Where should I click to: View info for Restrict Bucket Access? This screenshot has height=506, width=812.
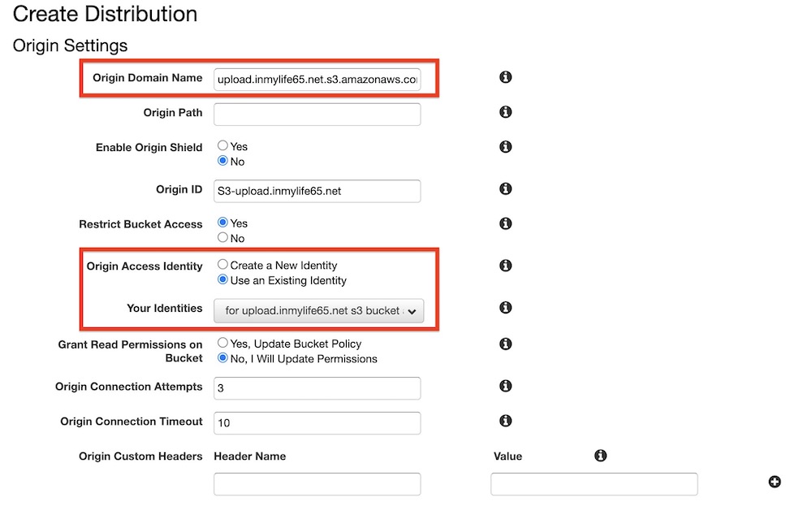click(x=505, y=223)
